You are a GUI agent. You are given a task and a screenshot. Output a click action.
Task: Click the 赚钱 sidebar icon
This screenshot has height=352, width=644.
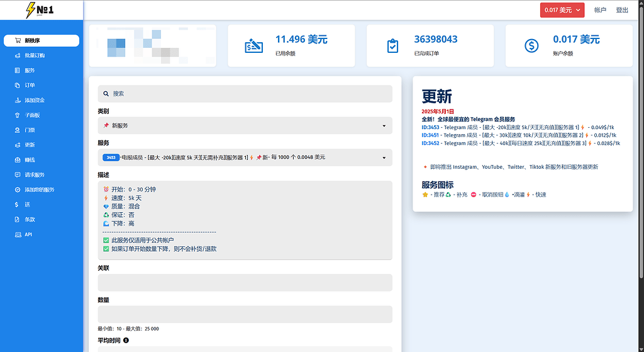[x=18, y=159]
